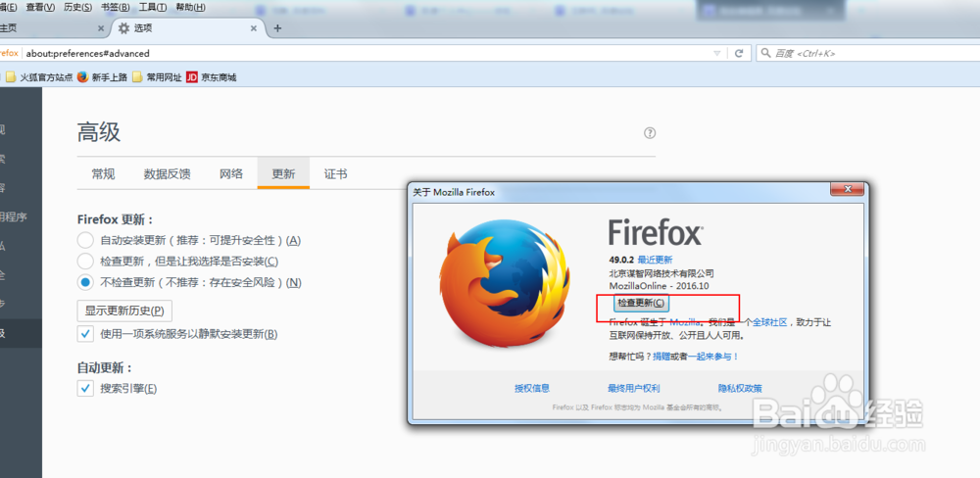Click the address bar showing about:preferences#advanced
980x478 pixels.
[x=368, y=54]
